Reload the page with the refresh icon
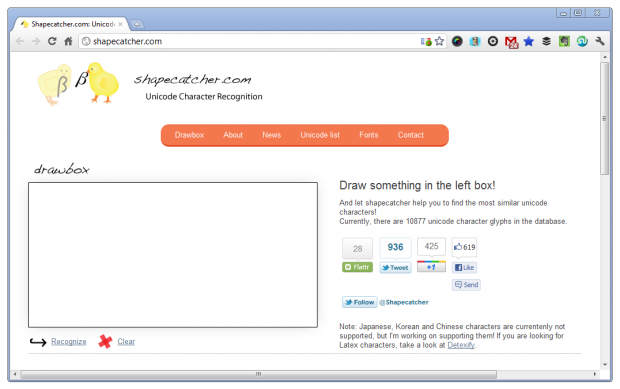This screenshot has height=389, width=620. 52,41
